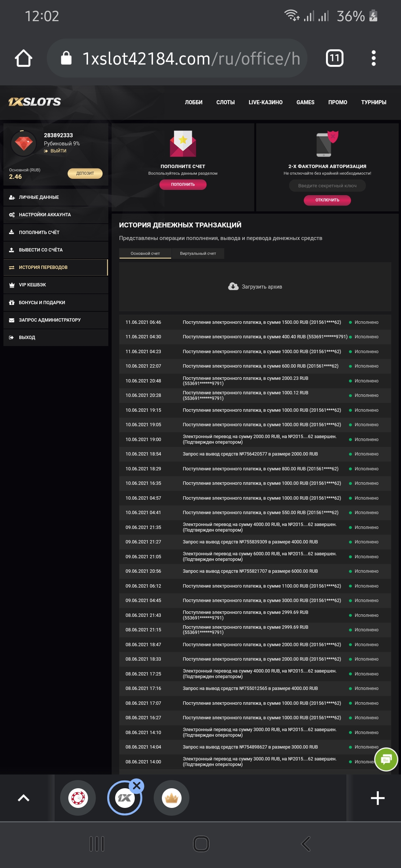Open the browser tab switcher showing 11
Viewport: 401px width, 868px height.
(x=335, y=58)
